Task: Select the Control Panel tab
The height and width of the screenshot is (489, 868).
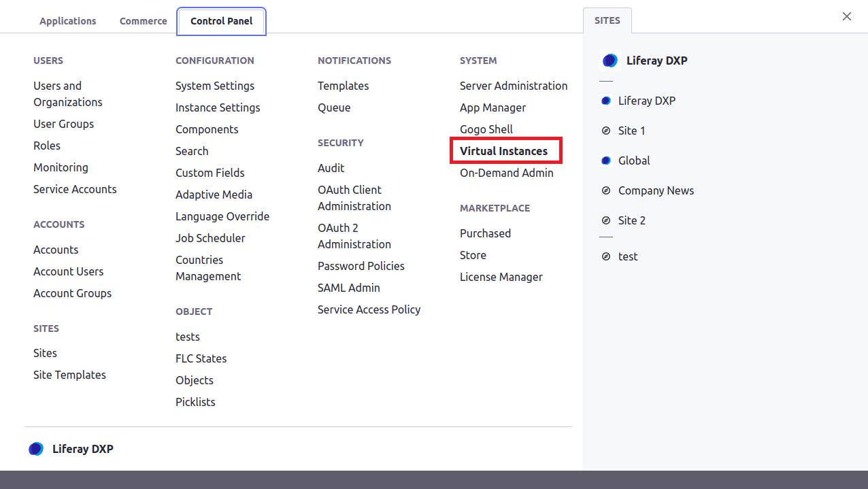Action: 222,21
